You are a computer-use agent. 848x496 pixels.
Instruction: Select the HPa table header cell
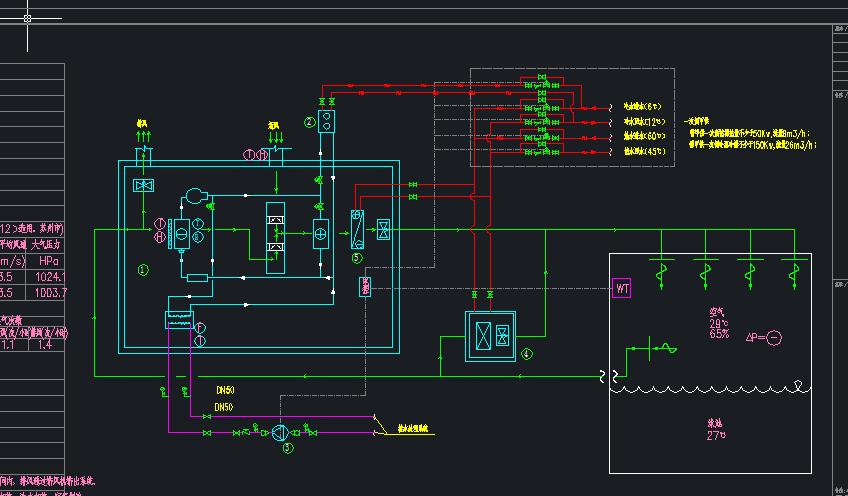[x=49, y=261]
